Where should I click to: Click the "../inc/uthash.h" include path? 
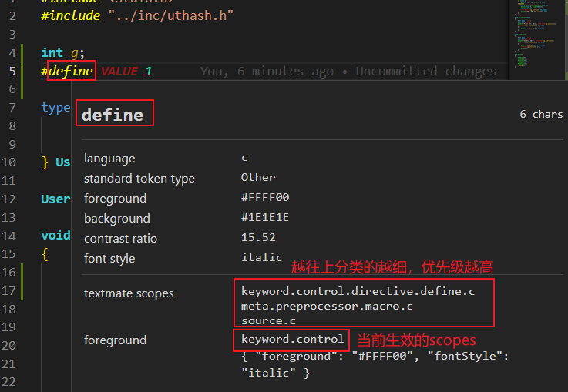(x=171, y=15)
